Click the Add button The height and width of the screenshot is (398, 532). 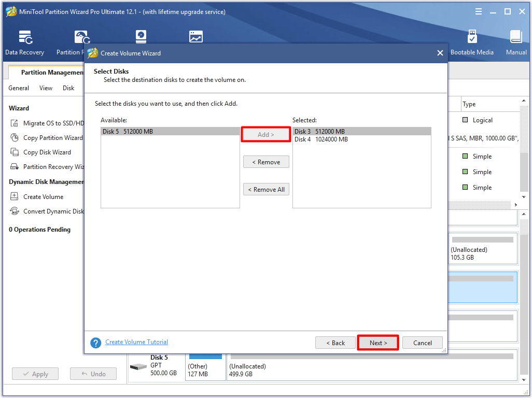[266, 135]
